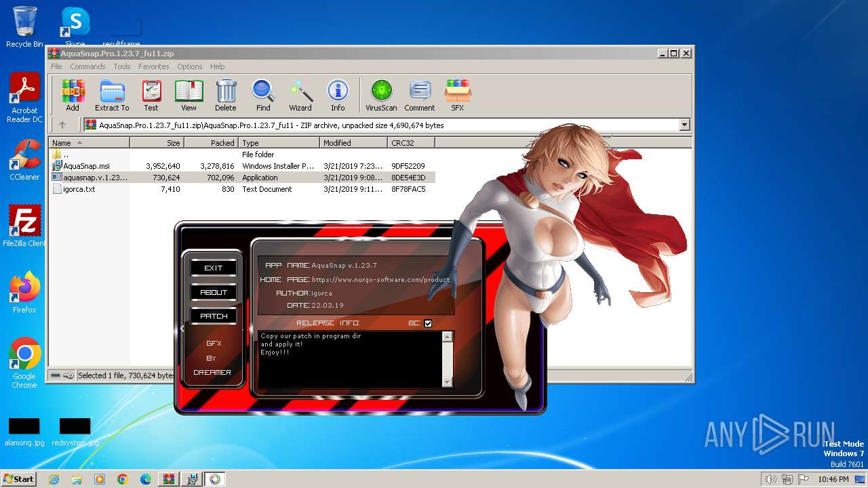This screenshot has height=488, width=868.
Task: Sort by the Packed column header
Action: pyautogui.click(x=211, y=143)
